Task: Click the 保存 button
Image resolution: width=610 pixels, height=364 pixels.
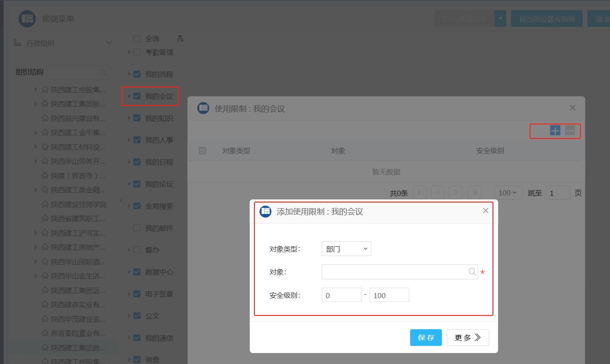Action: (x=426, y=338)
